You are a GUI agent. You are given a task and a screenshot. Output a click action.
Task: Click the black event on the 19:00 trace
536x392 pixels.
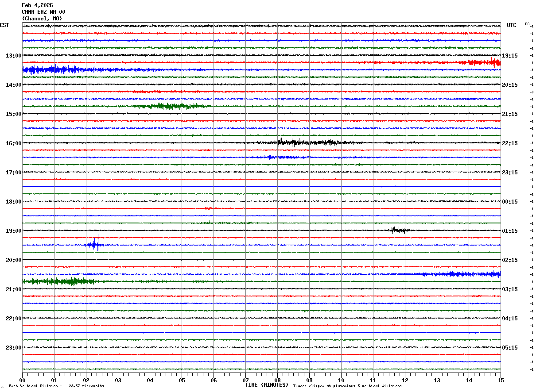(399, 230)
